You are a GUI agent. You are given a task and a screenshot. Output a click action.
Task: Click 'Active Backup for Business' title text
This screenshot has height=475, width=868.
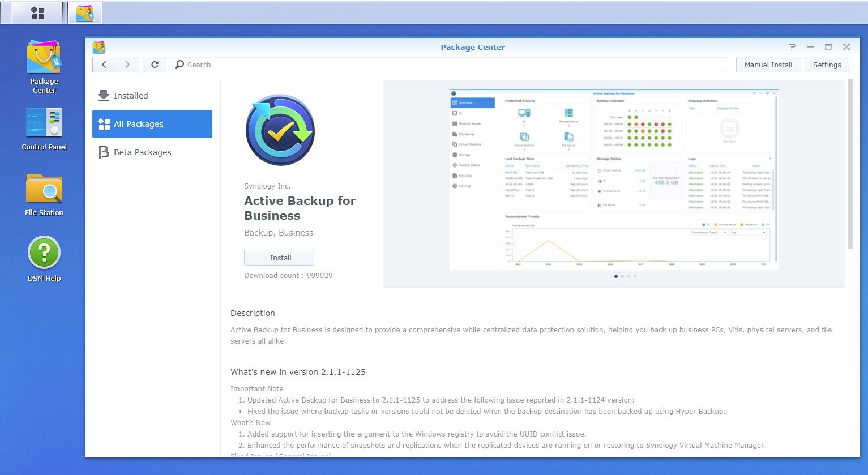pos(300,208)
